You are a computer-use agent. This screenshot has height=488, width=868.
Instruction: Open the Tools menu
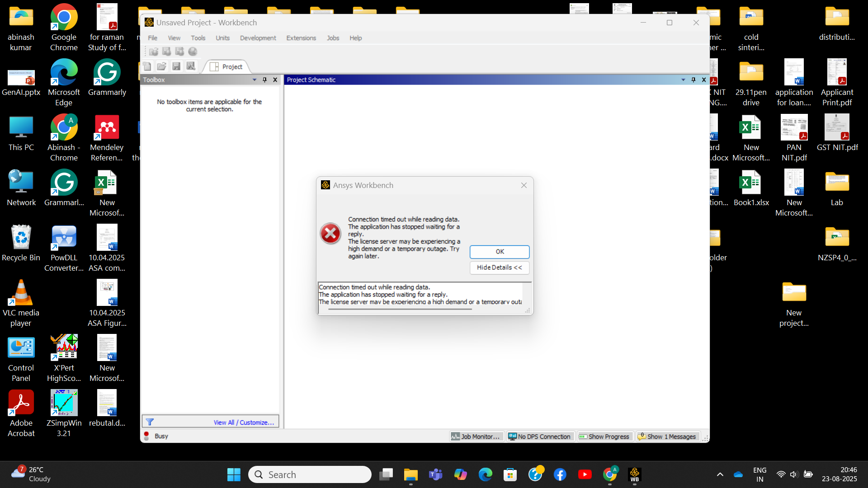tap(198, 38)
